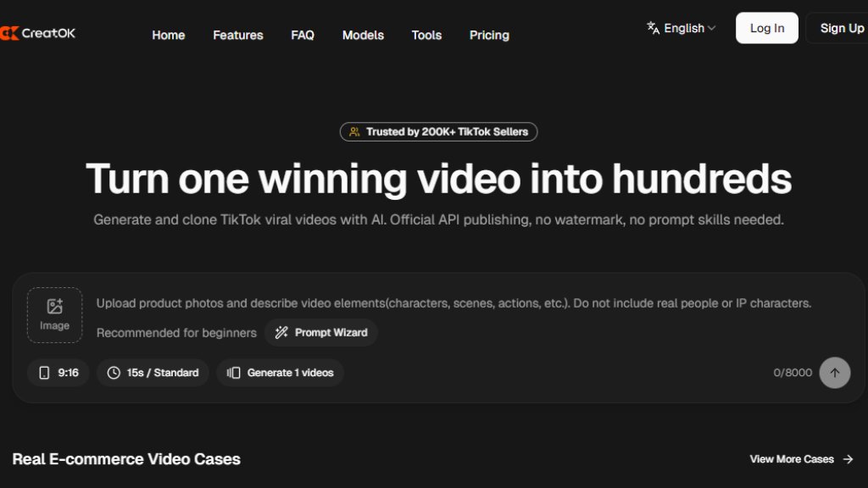Click the users icon in Trusted badge
Viewport: 868px width, 488px height.
tap(354, 131)
